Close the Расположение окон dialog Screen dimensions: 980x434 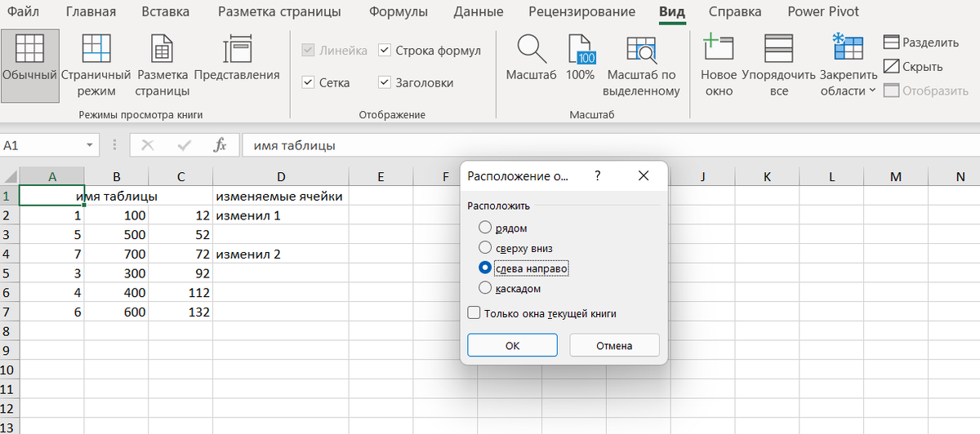click(x=644, y=175)
